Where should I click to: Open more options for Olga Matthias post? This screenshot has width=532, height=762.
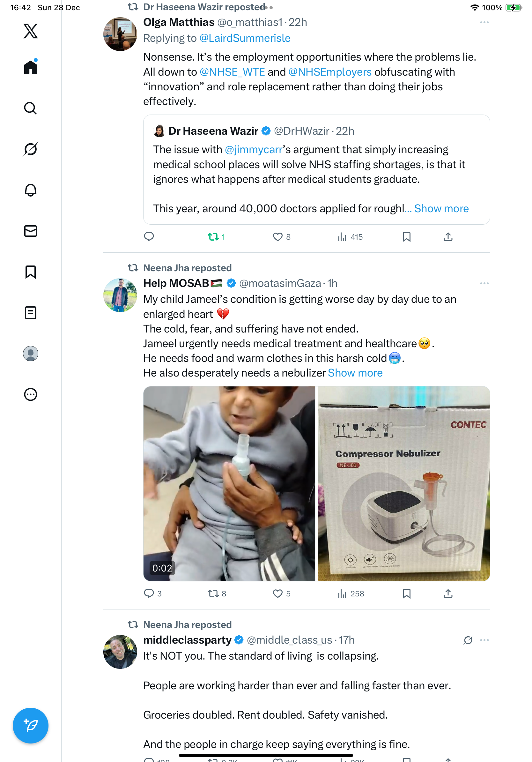point(484,23)
